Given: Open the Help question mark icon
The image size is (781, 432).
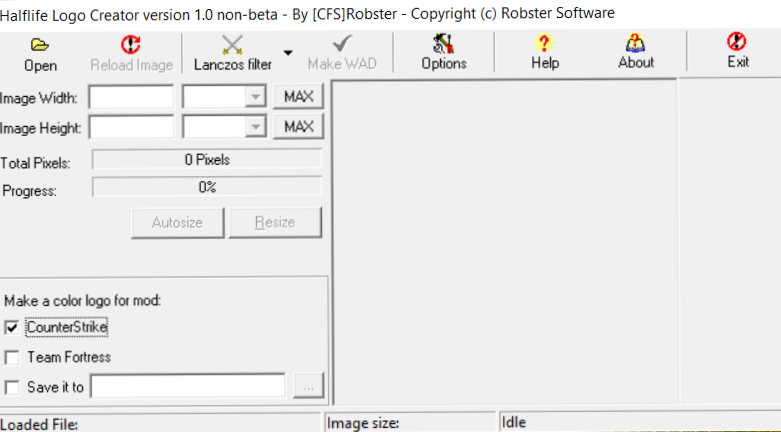Looking at the screenshot, I should 544,43.
